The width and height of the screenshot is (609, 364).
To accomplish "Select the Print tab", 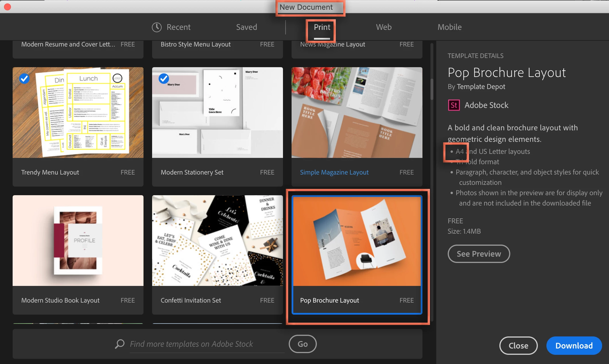I will pyautogui.click(x=322, y=27).
